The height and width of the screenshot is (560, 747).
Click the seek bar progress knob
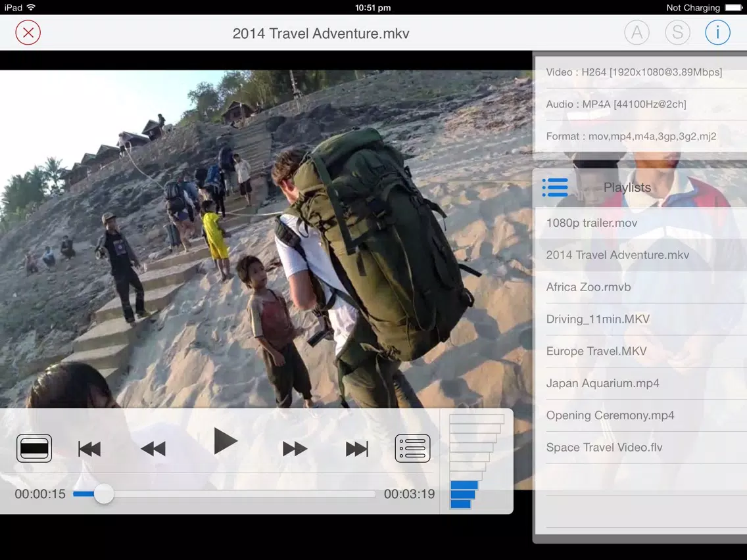(104, 494)
